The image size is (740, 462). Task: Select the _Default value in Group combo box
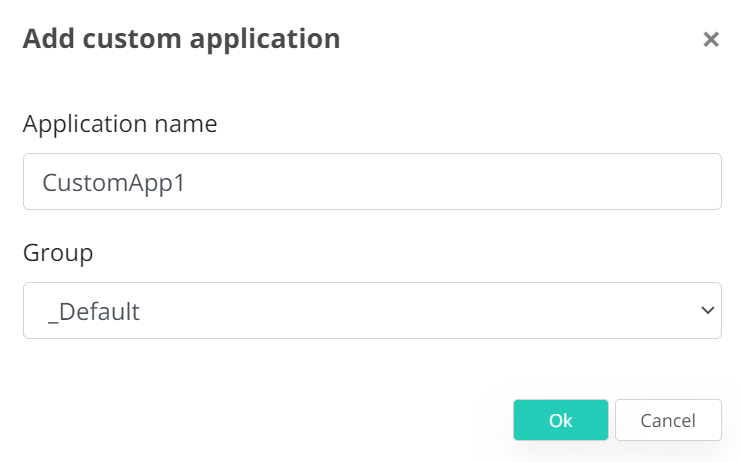click(x=94, y=312)
